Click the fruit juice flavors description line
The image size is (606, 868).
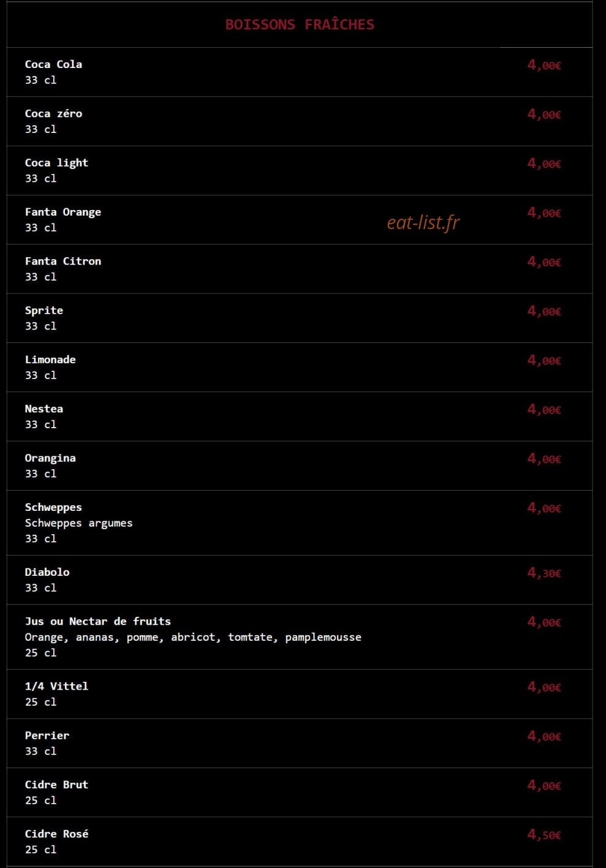pyautogui.click(x=193, y=637)
